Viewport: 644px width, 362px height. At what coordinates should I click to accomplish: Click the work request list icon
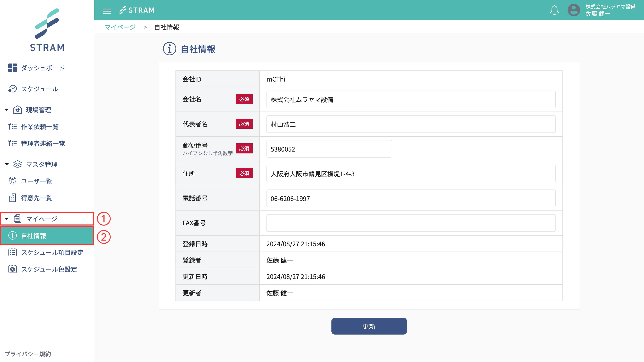(12, 127)
